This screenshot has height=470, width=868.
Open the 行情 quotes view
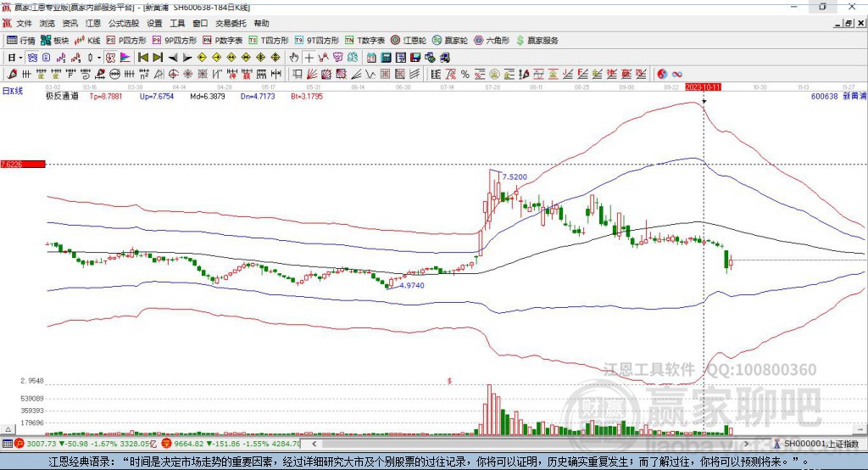coord(21,41)
